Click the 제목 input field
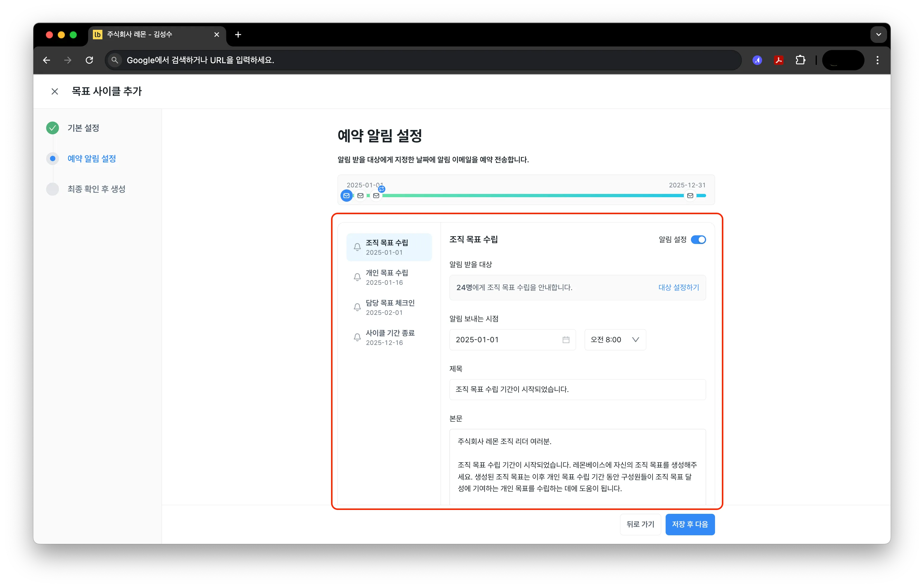Screen dimensions: 924x588 point(577,389)
